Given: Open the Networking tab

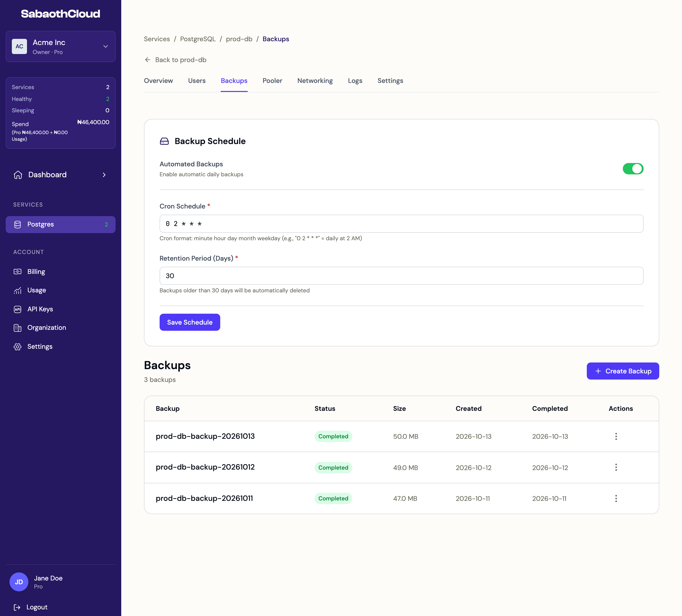Looking at the screenshot, I should tap(315, 81).
